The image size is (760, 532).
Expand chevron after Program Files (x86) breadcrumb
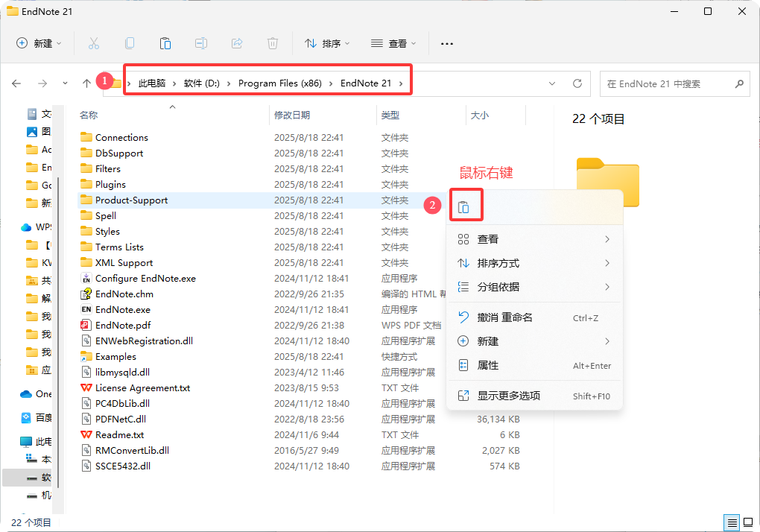point(331,83)
